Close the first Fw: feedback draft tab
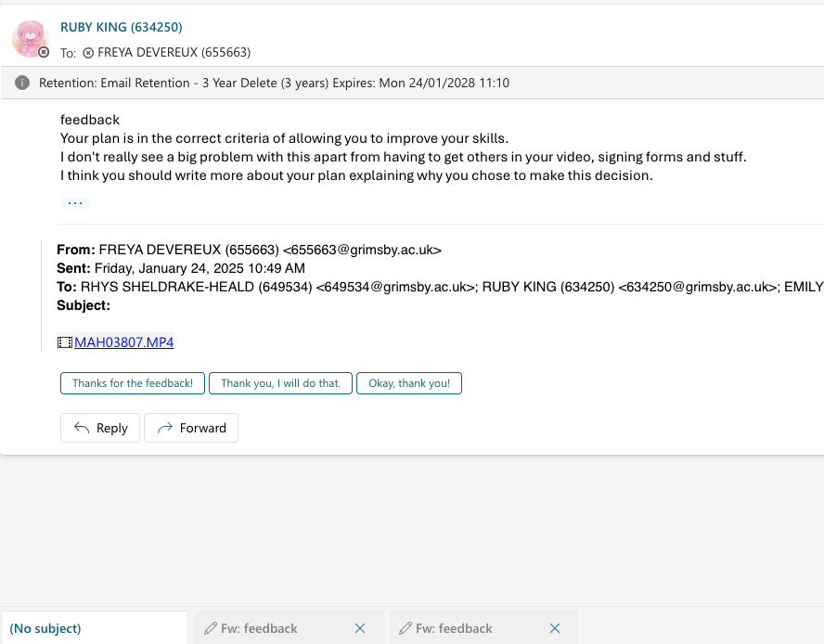 coord(360,628)
